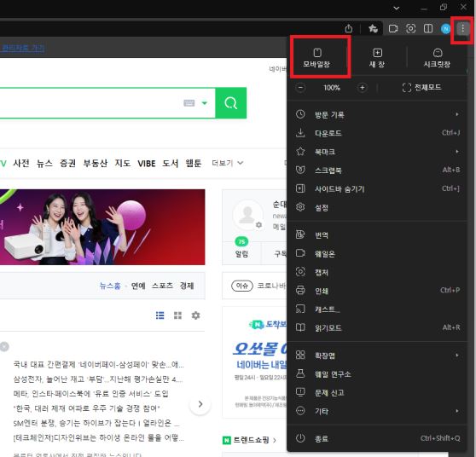This screenshot has width=476, height=457.
Task: Open the 뉴스 news link
Action: [x=44, y=163]
